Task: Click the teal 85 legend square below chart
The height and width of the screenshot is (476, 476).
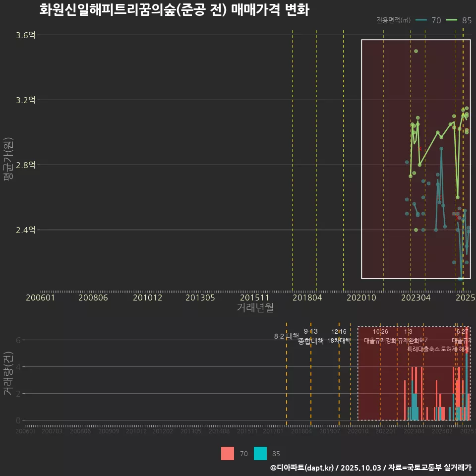Action: (x=260, y=453)
